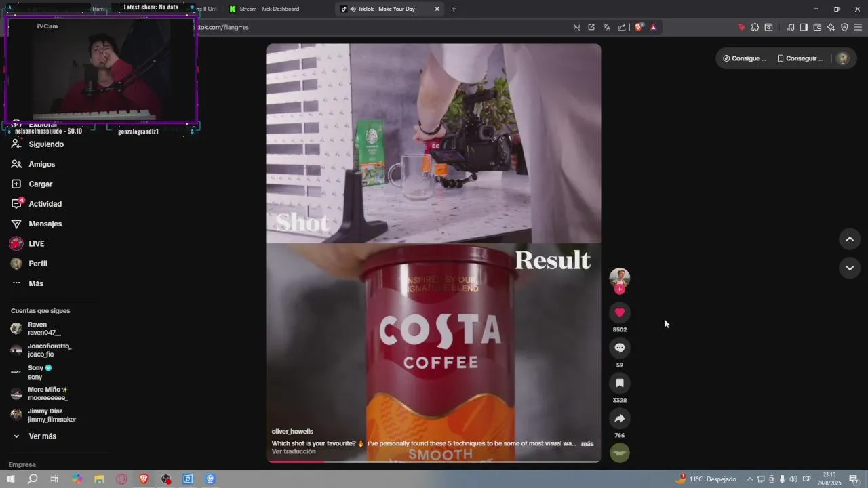Viewport: 868px width, 488px height.
Task: Click the translate page icon in address bar
Action: tap(606, 27)
